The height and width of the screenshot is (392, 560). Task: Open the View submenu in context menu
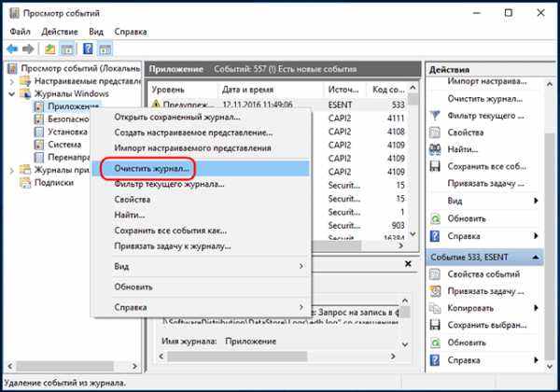pos(210,266)
